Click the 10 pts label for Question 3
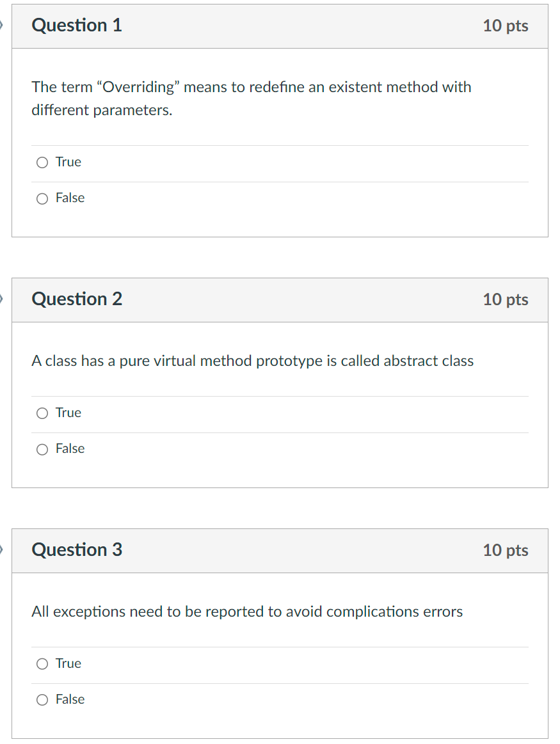The width and height of the screenshot is (560, 744). (x=506, y=550)
